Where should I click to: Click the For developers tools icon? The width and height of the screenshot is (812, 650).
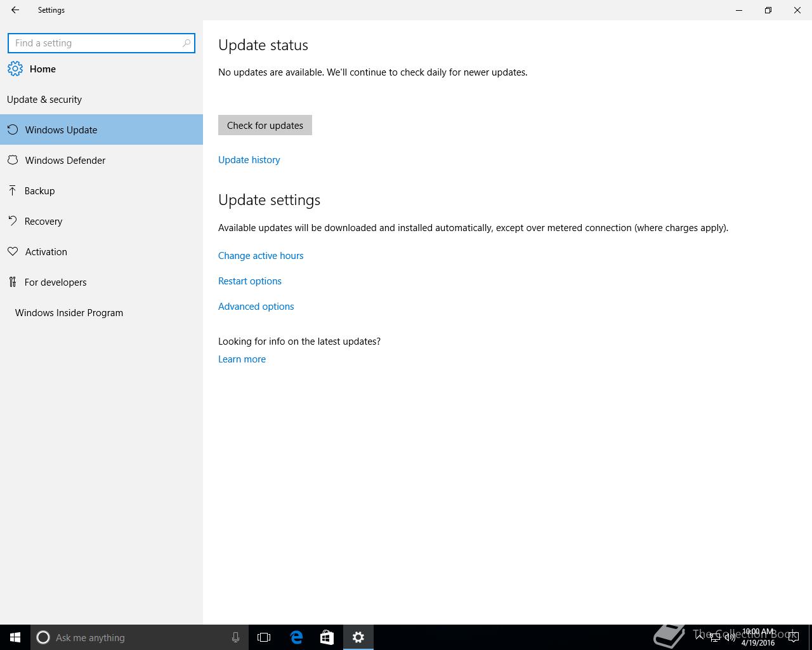pos(13,282)
